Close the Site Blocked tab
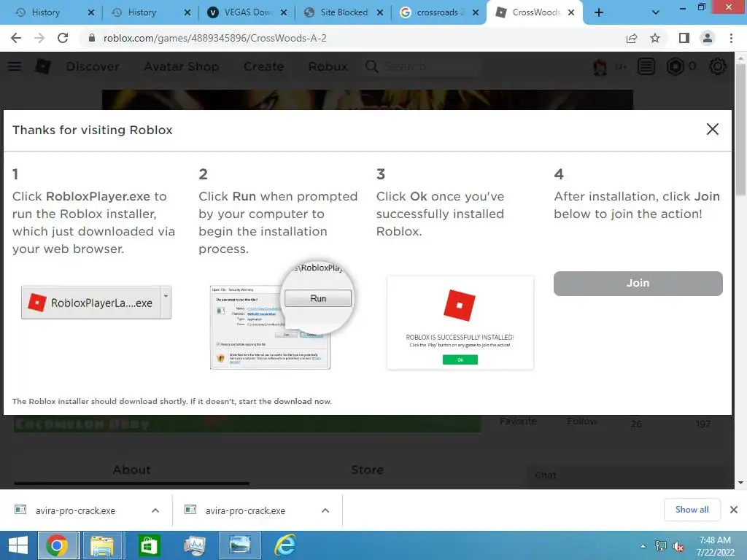The width and height of the screenshot is (747, 560). (379, 12)
